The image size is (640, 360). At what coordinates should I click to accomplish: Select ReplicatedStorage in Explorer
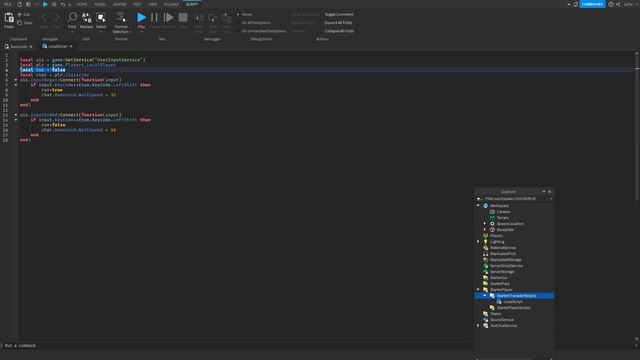[505, 260]
